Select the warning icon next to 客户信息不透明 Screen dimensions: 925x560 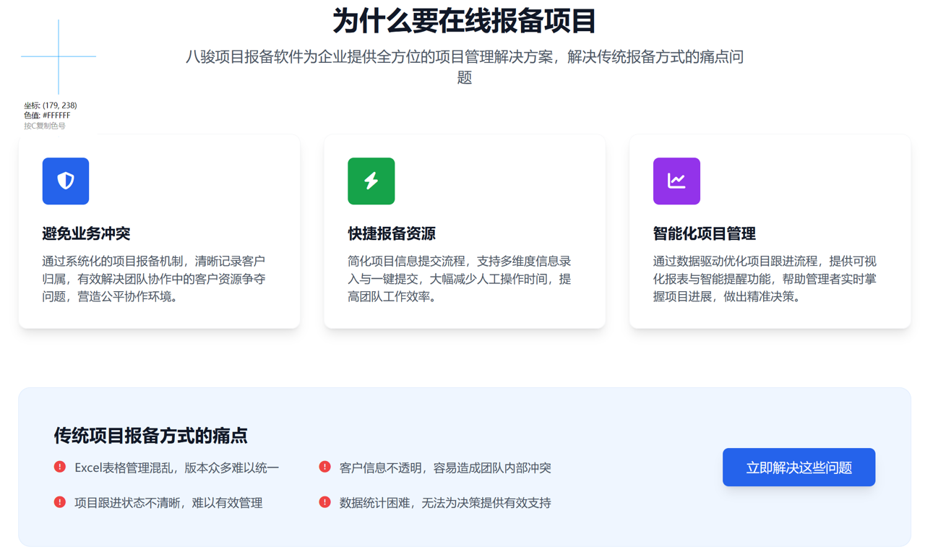click(x=324, y=467)
